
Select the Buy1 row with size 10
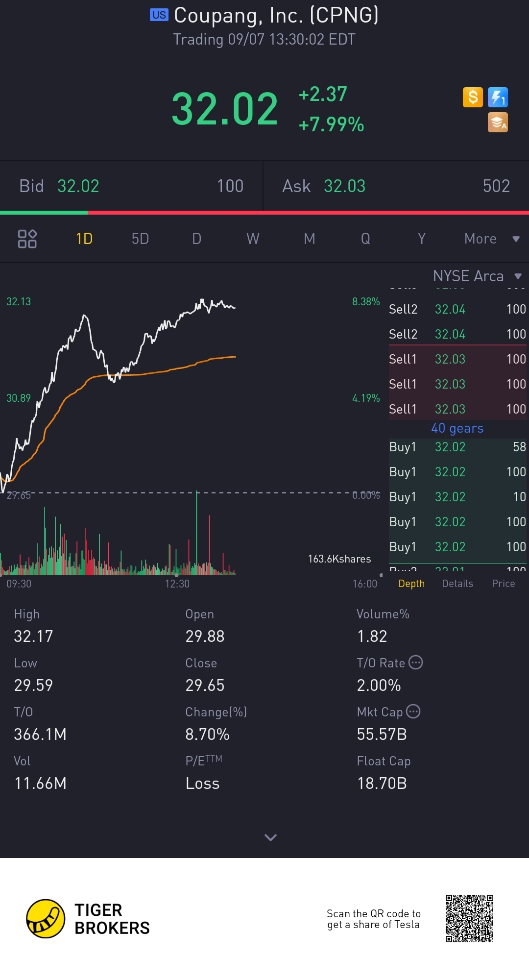(x=457, y=497)
